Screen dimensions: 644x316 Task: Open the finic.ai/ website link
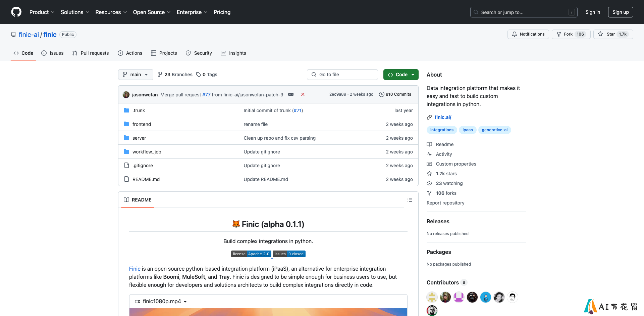[x=443, y=117]
